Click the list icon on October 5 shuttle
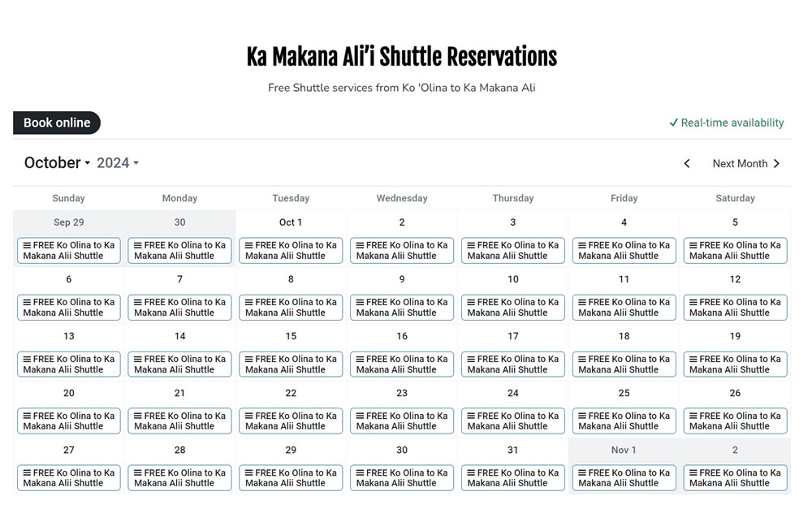 [693, 245]
